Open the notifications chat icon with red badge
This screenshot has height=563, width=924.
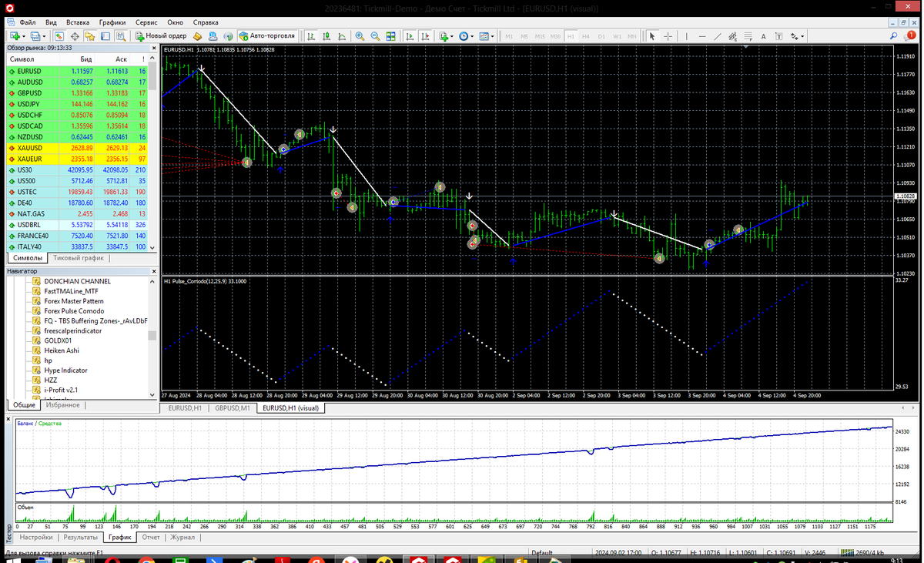910,36
